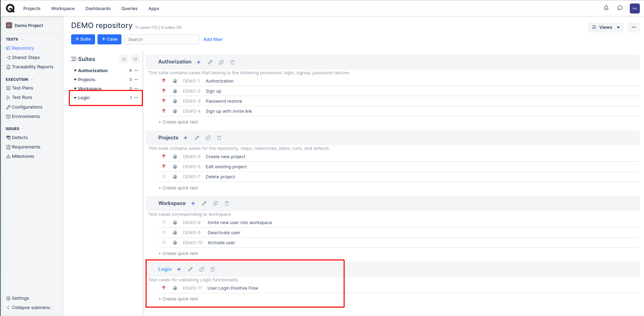The image size is (644, 316).
Task: Clone the Workspace suite with copy icon
Action: point(215,204)
